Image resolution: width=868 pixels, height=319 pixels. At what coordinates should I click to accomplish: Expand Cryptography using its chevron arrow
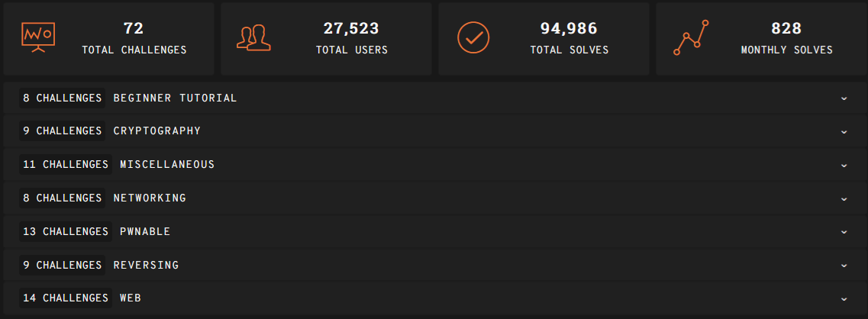click(844, 131)
